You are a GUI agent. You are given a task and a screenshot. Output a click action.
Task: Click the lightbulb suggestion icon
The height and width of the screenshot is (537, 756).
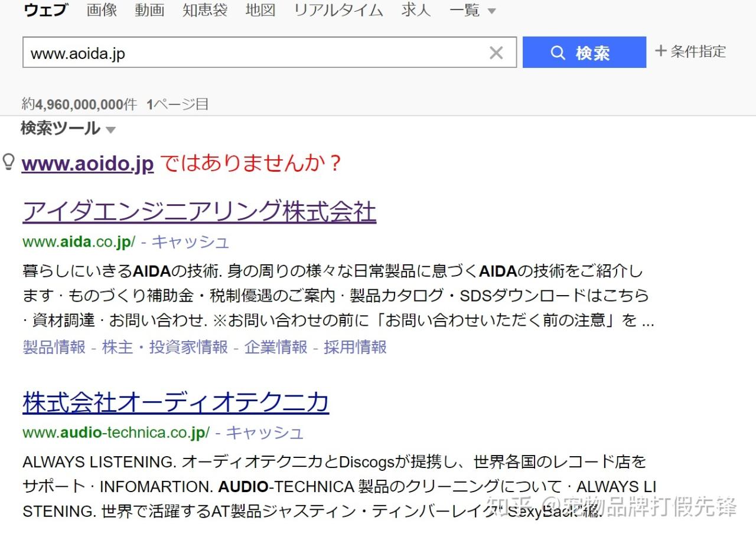[x=9, y=162]
